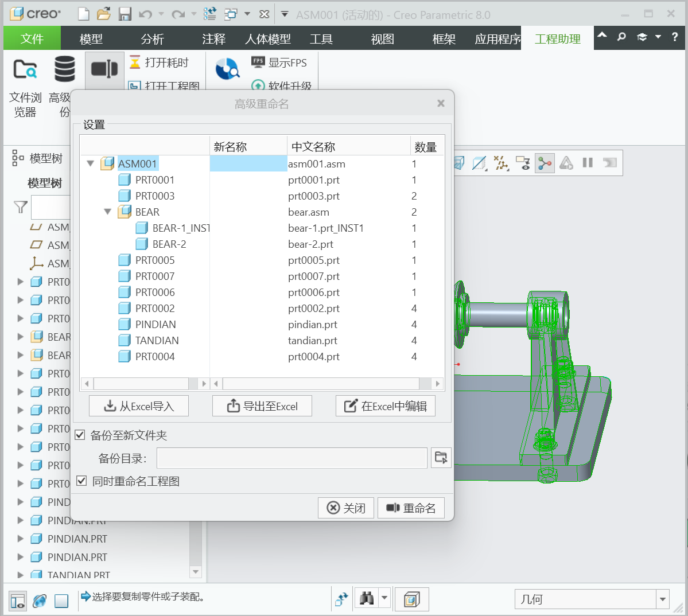Click the Save icon in title toolbar
This screenshot has height=616, width=688.
point(125,14)
